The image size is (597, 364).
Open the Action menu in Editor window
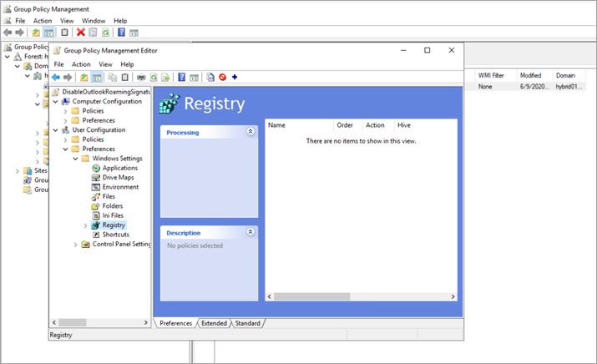[81, 64]
